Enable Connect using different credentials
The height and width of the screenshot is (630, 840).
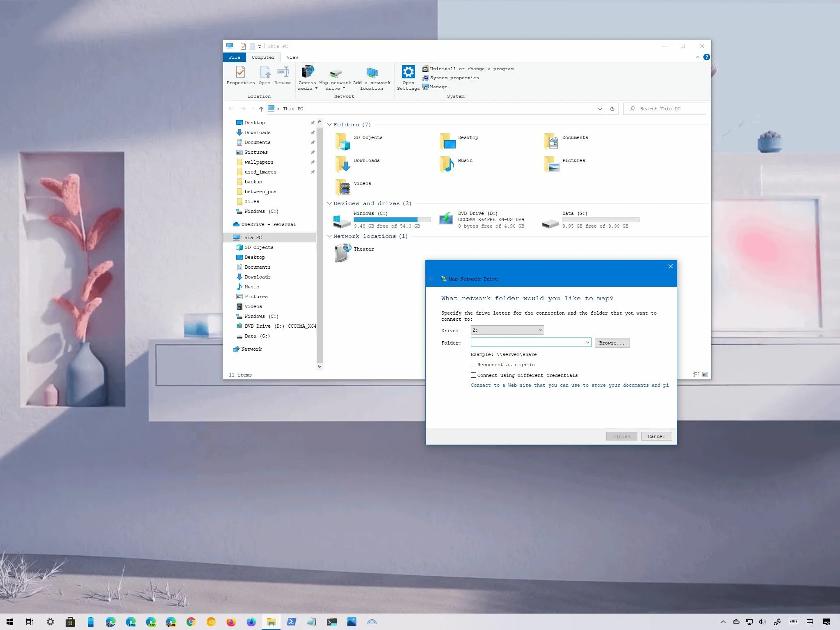click(474, 375)
